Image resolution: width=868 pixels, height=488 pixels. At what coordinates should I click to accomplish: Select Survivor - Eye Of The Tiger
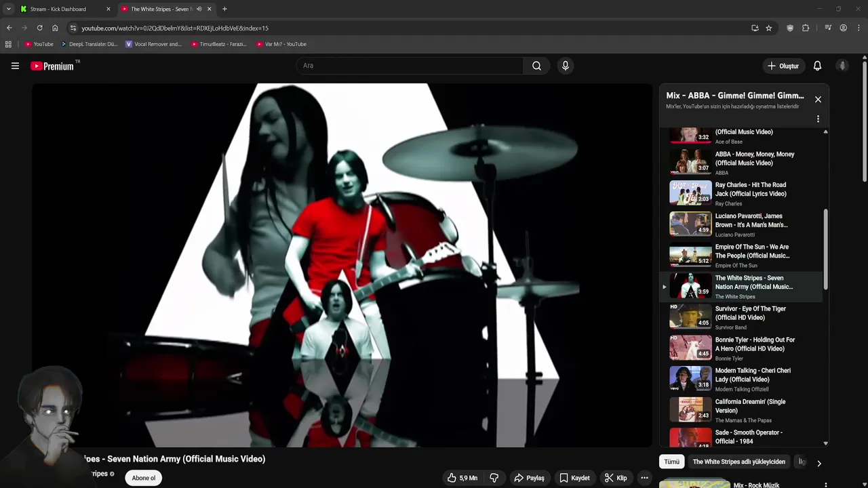pyautogui.click(x=741, y=317)
